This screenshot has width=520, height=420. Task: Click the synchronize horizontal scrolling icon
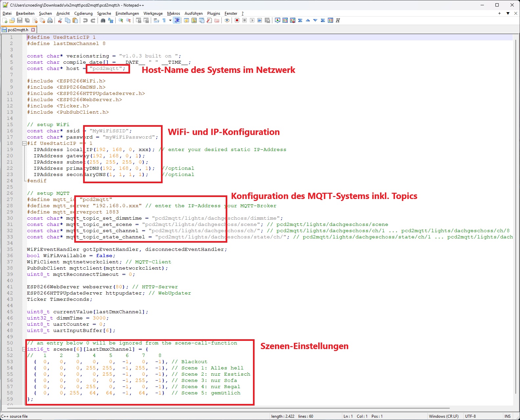click(x=146, y=20)
